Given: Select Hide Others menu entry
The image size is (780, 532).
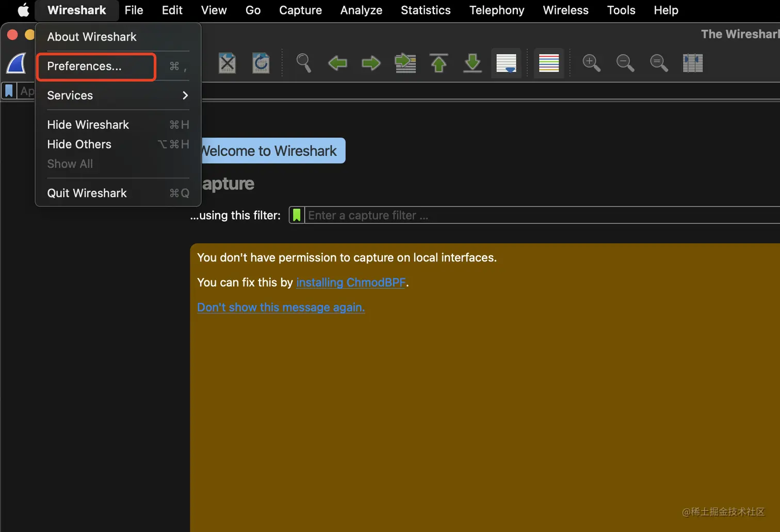Looking at the screenshot, I should point(118,144).
